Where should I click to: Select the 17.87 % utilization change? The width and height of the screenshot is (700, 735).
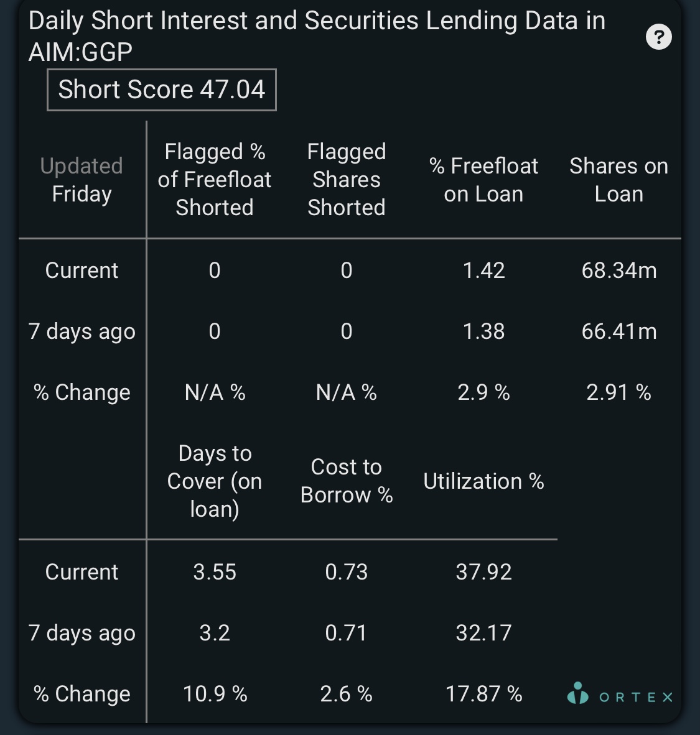[483, 694]
